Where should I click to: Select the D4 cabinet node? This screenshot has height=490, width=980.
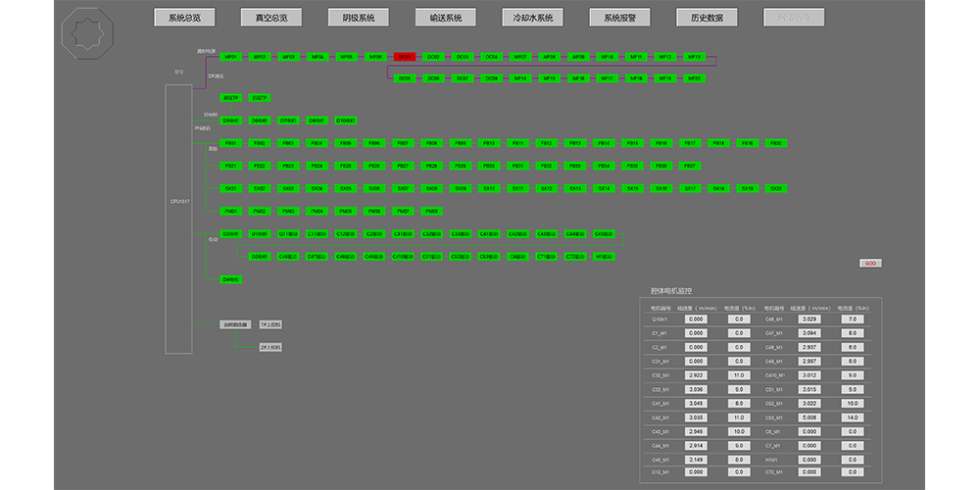230,279
